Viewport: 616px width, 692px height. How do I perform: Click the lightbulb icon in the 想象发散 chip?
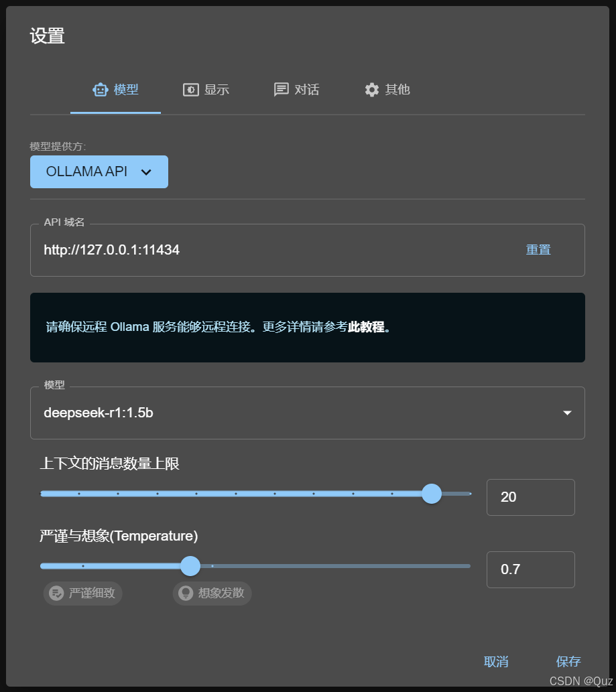pyautogui.click(x=186, y=593)
